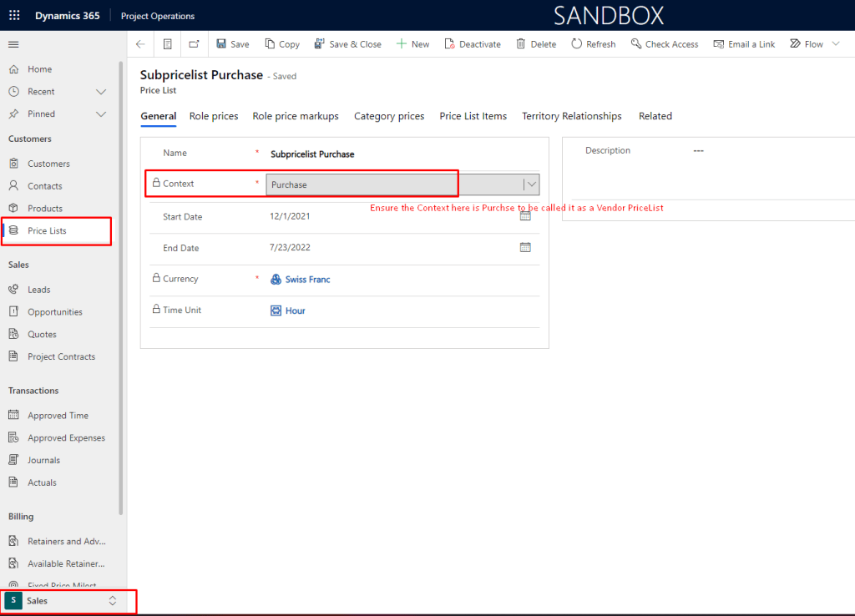
Task: Click the Check Access command
Action: tap(665, 44)
